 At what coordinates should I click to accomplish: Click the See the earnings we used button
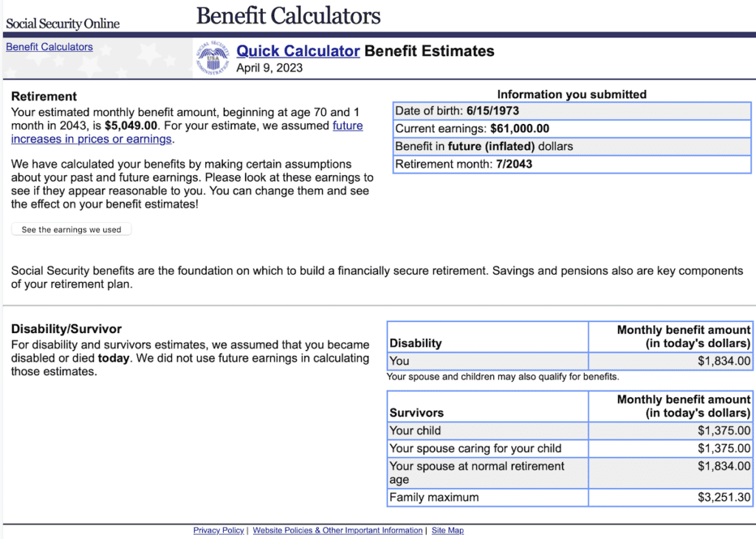[71, 229]
